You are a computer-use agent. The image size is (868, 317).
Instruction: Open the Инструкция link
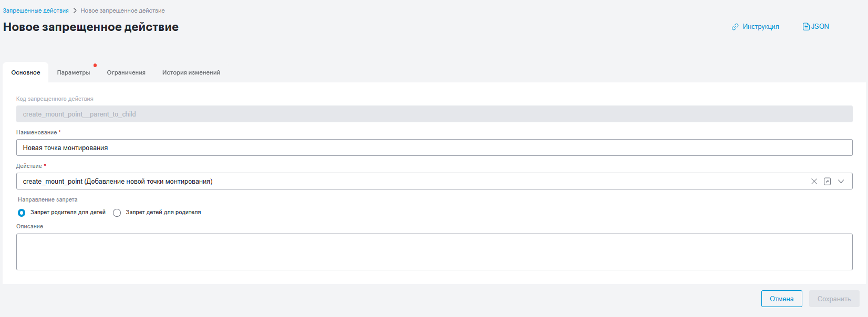tap(761, 27)
